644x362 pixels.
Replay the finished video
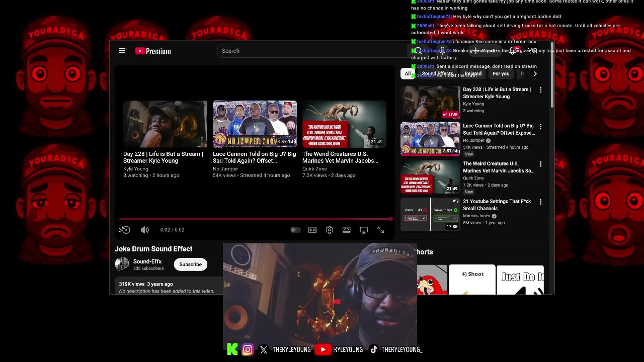[x=126, y=230]
